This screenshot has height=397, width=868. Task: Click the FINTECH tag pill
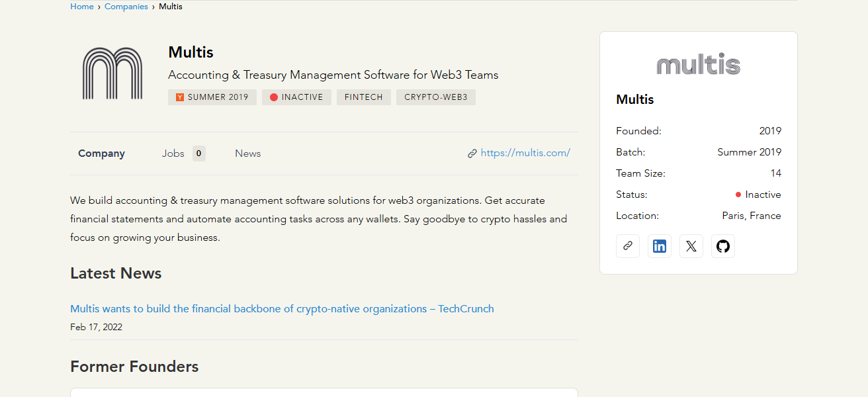pos(364,97)
